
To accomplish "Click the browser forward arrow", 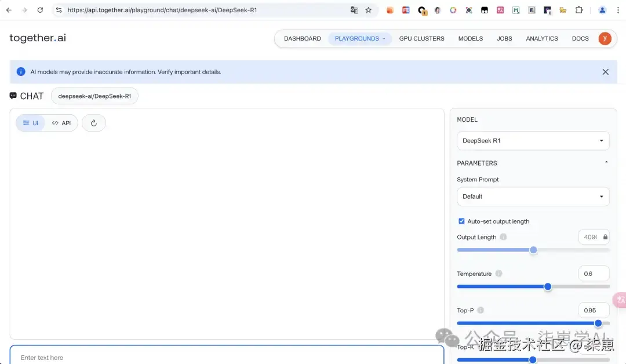I will click(x=24, y=10).
